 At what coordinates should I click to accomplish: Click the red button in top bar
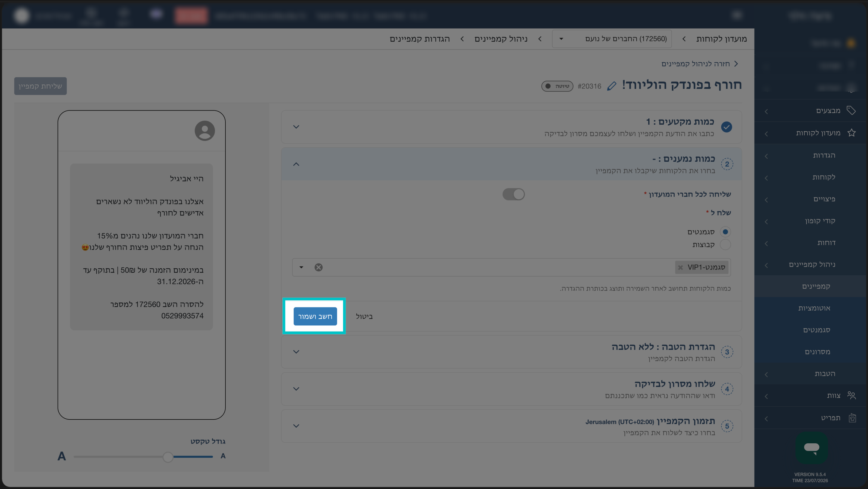[x=191, y=15]
